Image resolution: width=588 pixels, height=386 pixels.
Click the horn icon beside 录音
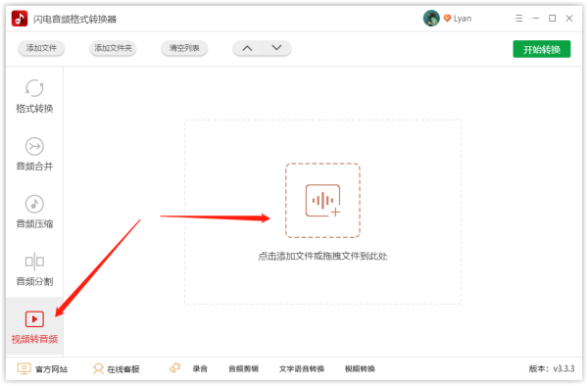coord(175,368)
